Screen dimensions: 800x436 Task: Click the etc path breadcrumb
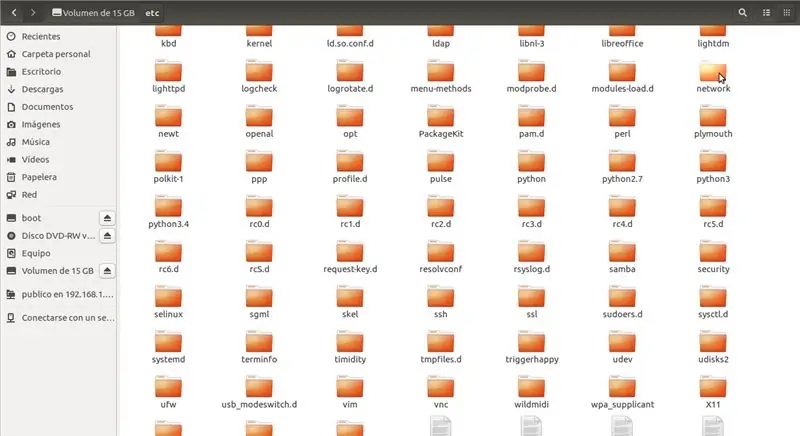[152, 13]
